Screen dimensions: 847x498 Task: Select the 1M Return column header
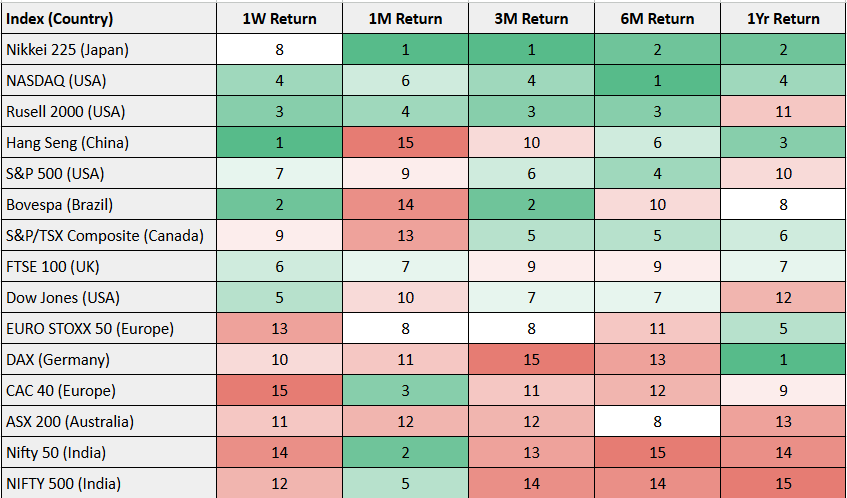(405, 19)
